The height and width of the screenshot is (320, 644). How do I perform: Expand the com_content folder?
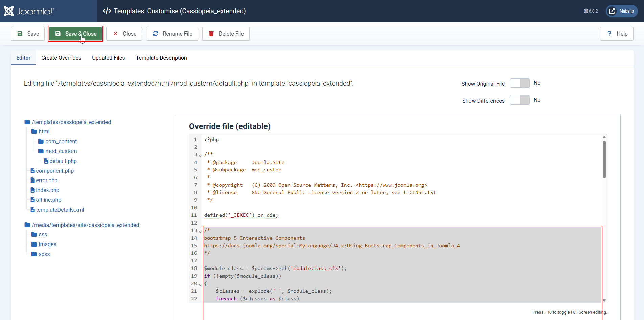[61, 142]
